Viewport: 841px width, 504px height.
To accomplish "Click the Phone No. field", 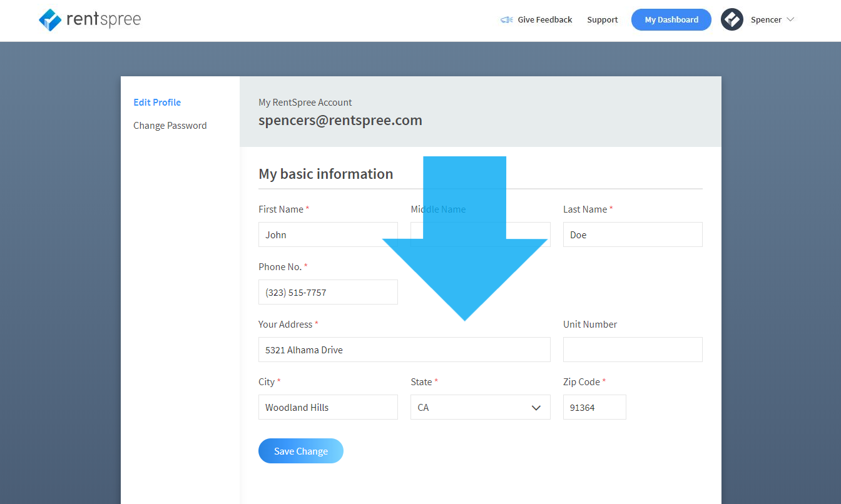I will [328, 292].
